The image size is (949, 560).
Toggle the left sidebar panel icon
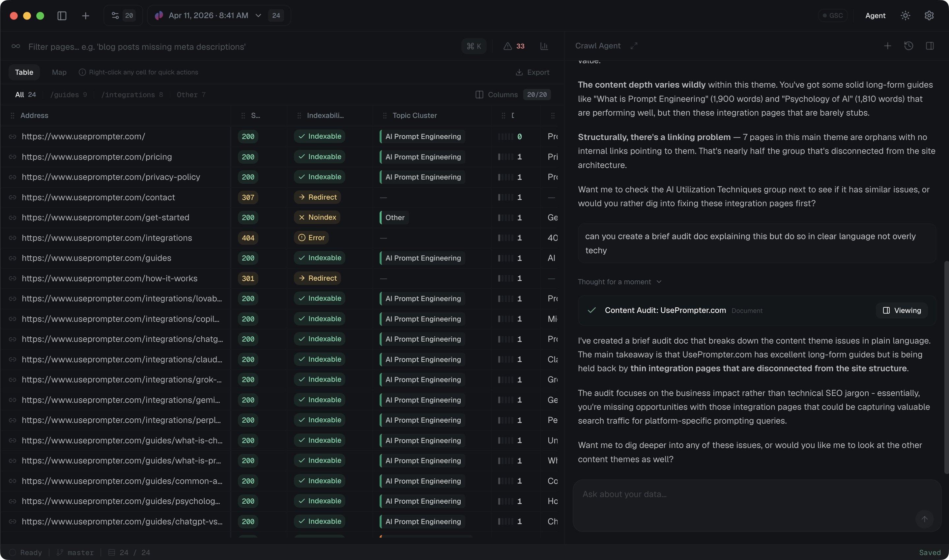click(x=62, y=15)
